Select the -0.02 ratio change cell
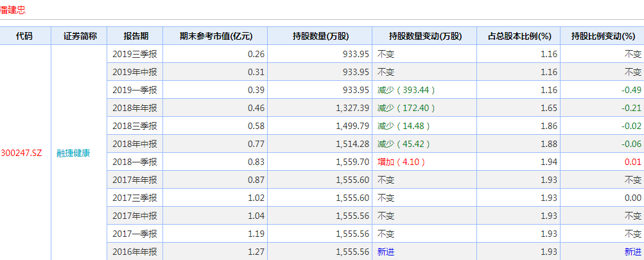Viewport: 644px width, 260px height. [602, 126]
